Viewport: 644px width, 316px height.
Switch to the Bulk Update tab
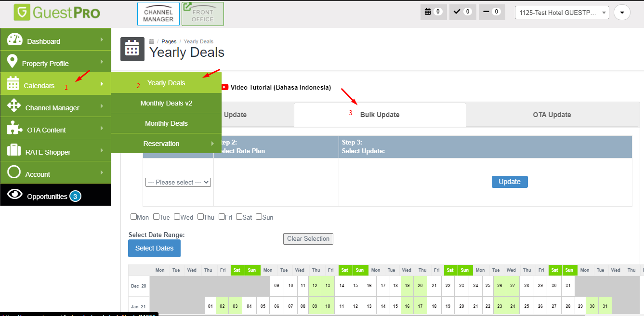[x=380, y=115]
